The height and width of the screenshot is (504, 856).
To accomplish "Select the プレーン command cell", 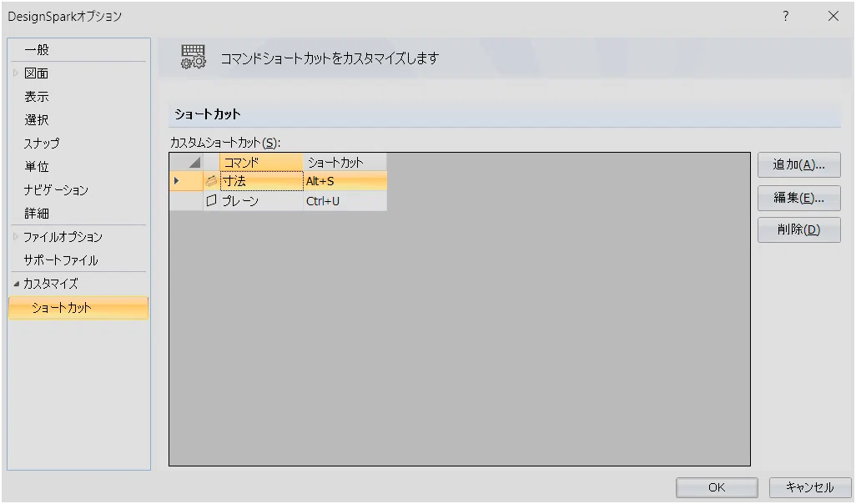I will pyautogui.click(x=261, y=201).
